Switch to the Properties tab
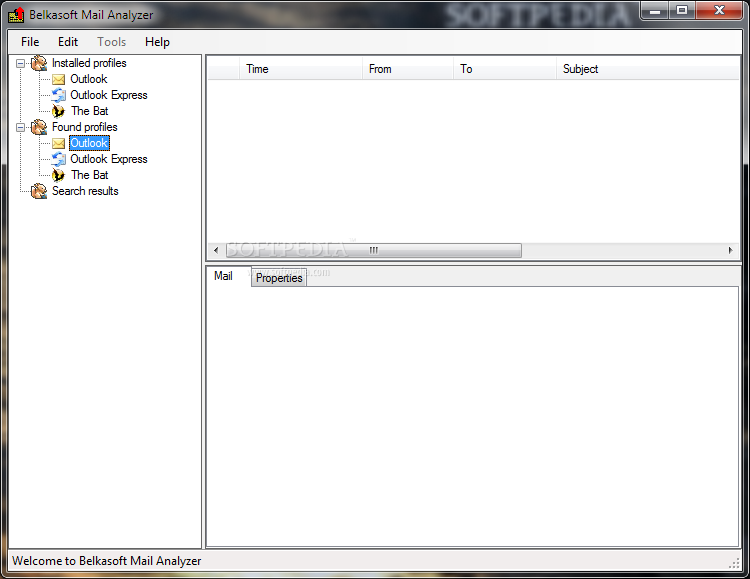750x579 pixels. pos(279,278)
